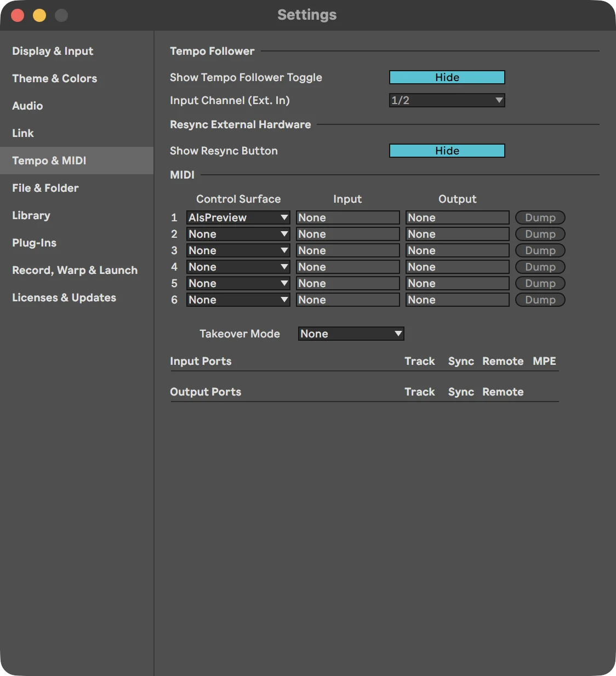Click the Resync External Hardware heading
This screenshot has width=616, height=676.
pos(240,124)
